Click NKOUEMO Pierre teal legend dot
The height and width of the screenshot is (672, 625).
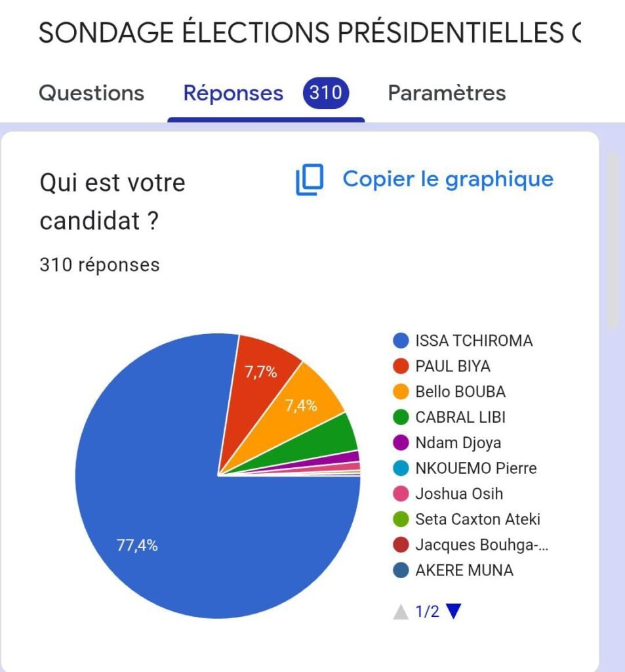coord(401,469)
